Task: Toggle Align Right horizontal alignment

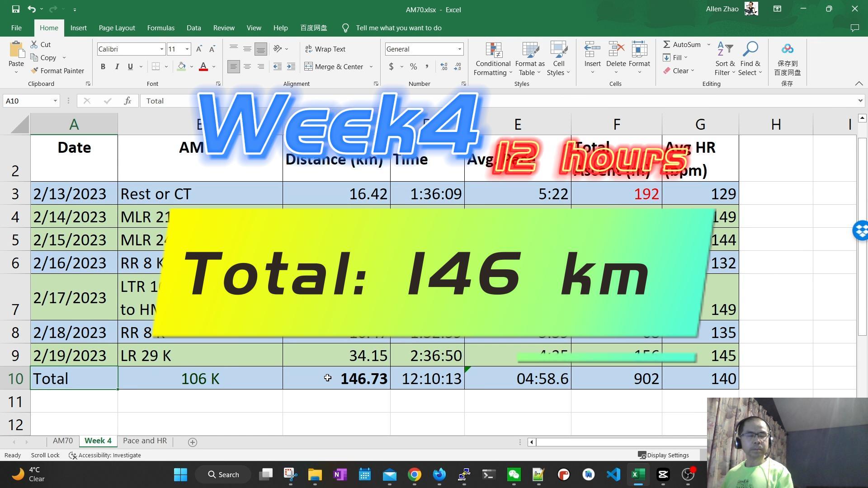Action: 261,66
